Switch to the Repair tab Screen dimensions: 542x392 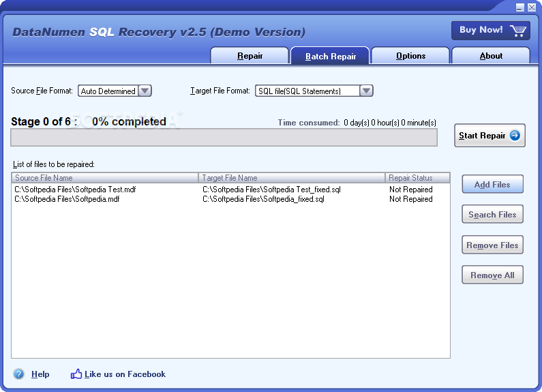250,56
